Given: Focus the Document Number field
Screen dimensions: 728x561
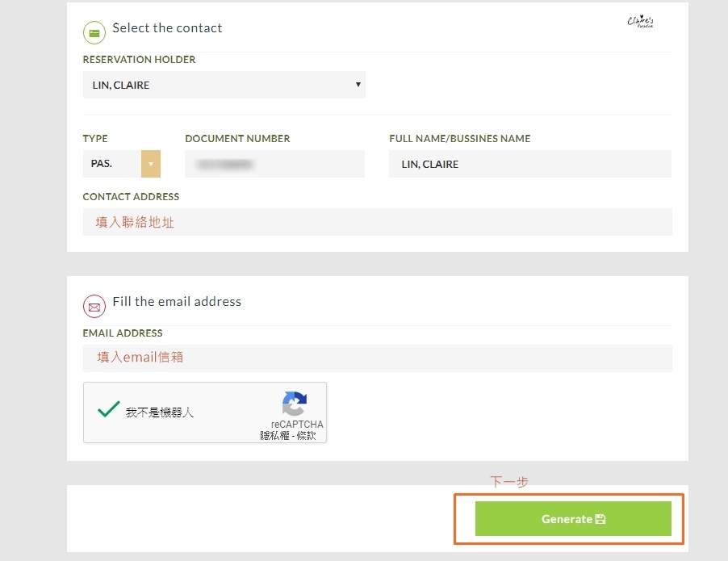Looking at the screenshot, I should pos(274,164).
